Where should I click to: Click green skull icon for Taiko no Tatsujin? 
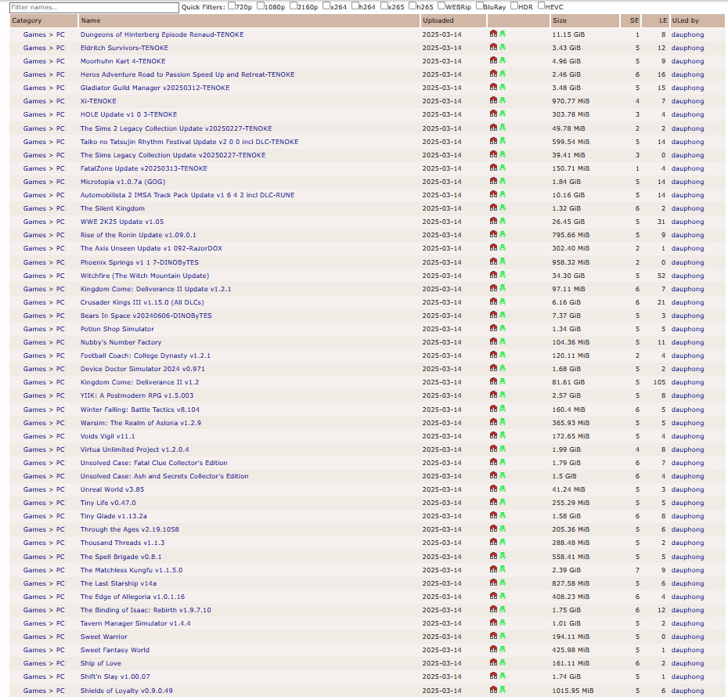coord(503,141)
